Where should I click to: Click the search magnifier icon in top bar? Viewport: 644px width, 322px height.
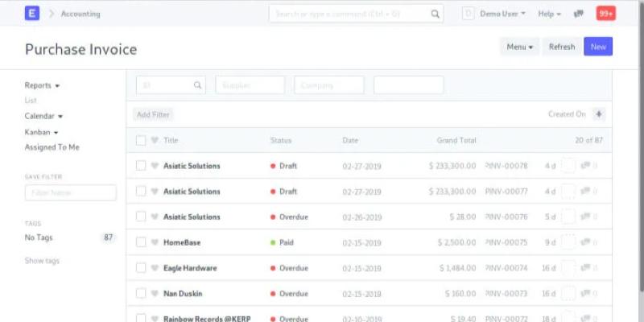click(435, 14)
